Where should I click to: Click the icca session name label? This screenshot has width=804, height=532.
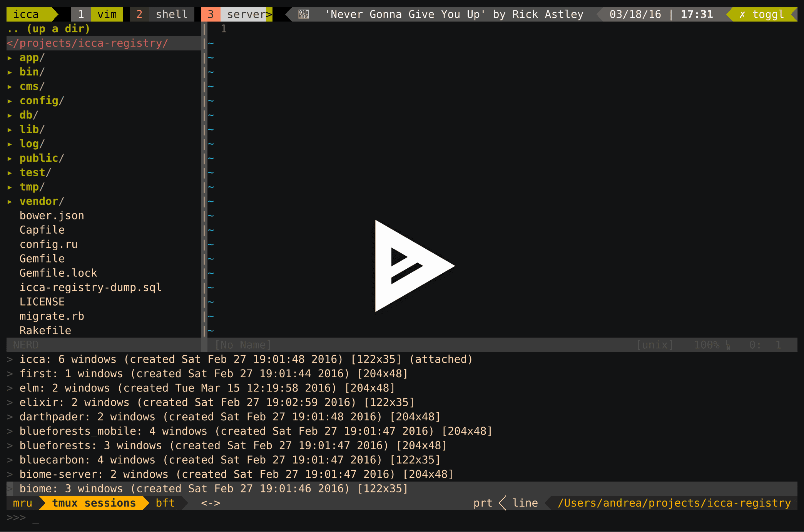(x=26, y=14)
